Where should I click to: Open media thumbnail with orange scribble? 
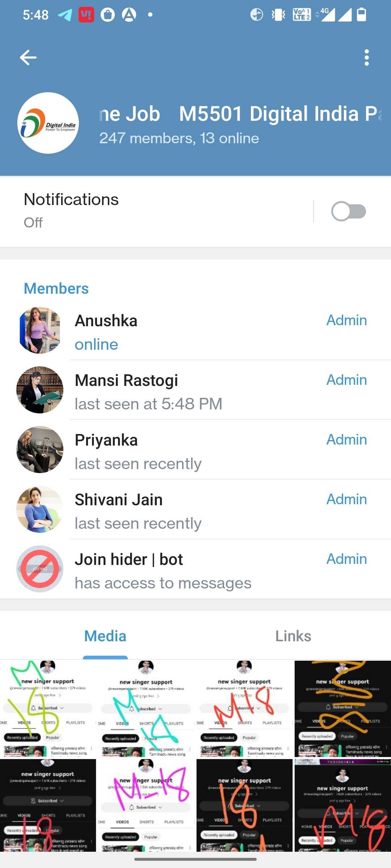click(342, 709)
